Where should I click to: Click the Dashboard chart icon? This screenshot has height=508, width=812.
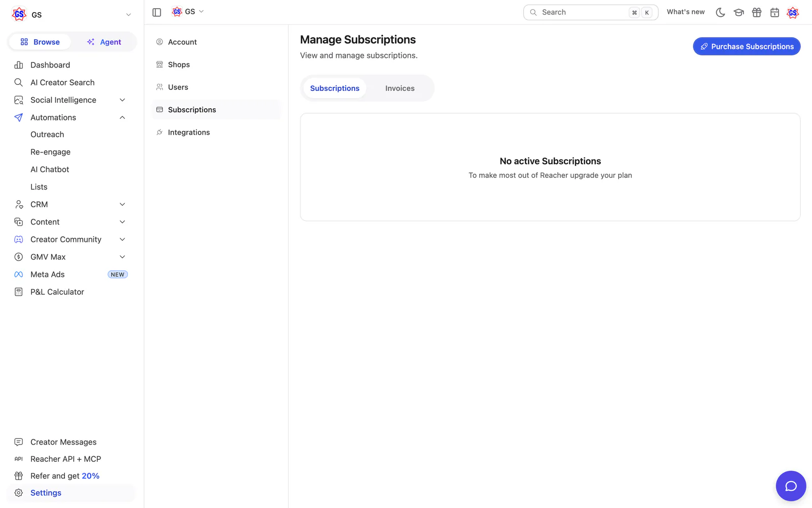[19, 65]
